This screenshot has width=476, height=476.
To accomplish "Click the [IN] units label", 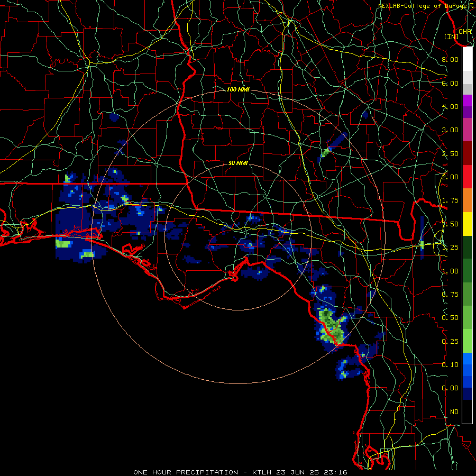I will tap(452, 36).
